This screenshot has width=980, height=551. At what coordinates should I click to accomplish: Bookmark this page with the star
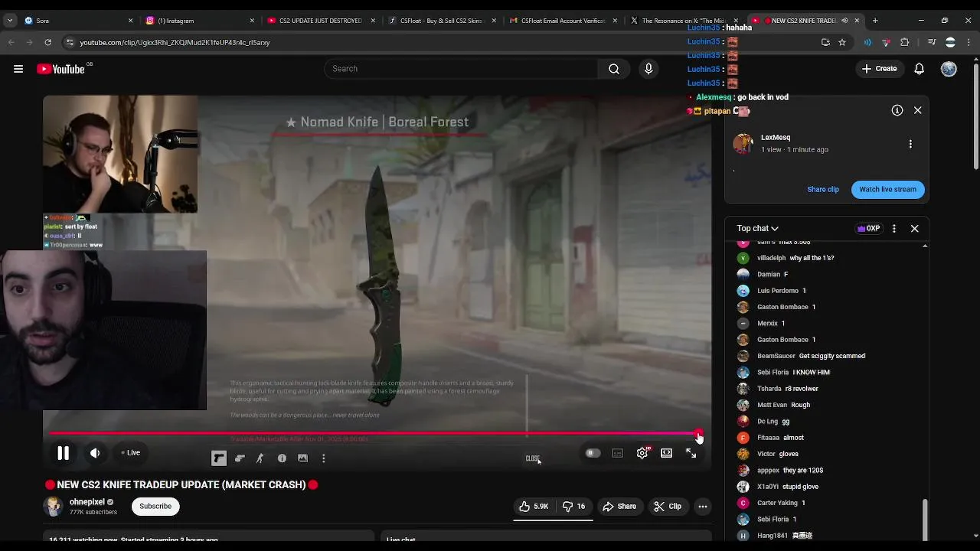click(842, 42)
